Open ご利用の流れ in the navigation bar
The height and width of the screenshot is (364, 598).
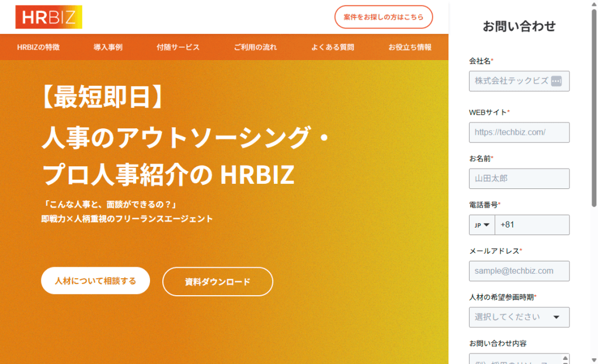pos(255,47)
